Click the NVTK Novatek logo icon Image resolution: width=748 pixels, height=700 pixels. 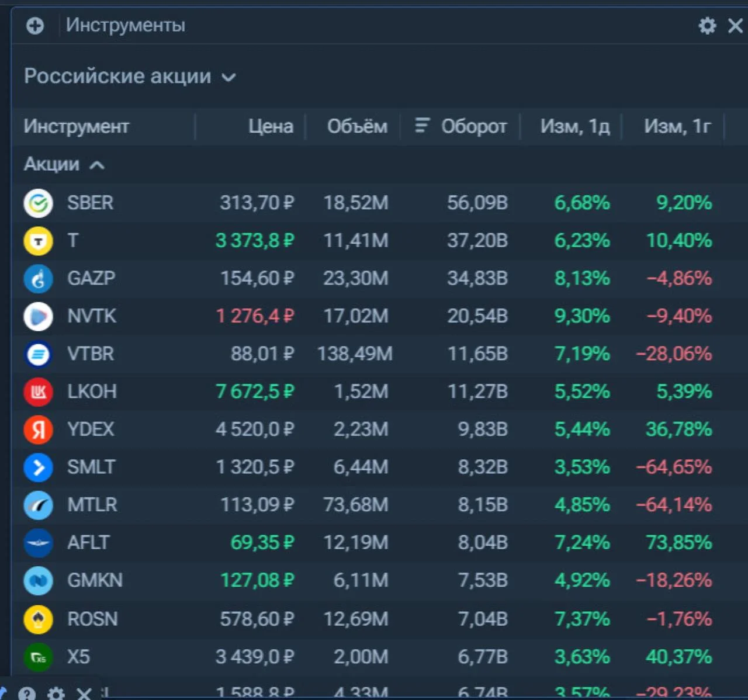39,316
